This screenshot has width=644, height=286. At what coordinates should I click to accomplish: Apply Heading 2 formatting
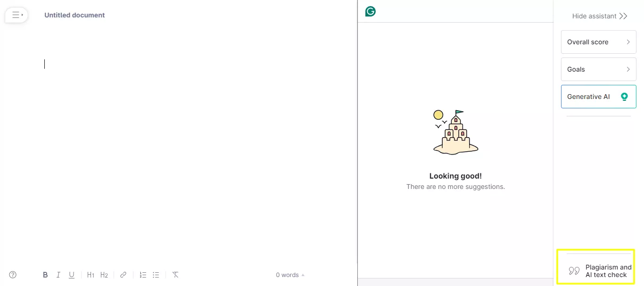pyautogui.click(x=104, y=275)
